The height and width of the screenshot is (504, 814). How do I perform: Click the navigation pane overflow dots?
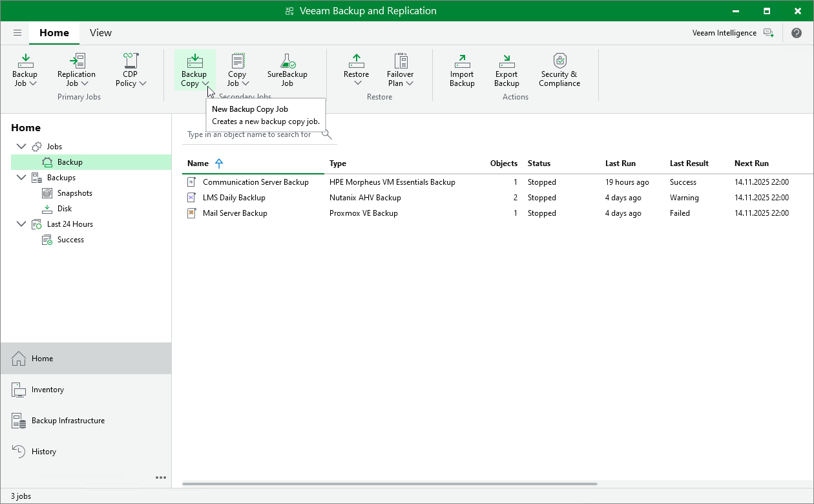(x=161, y=478)
